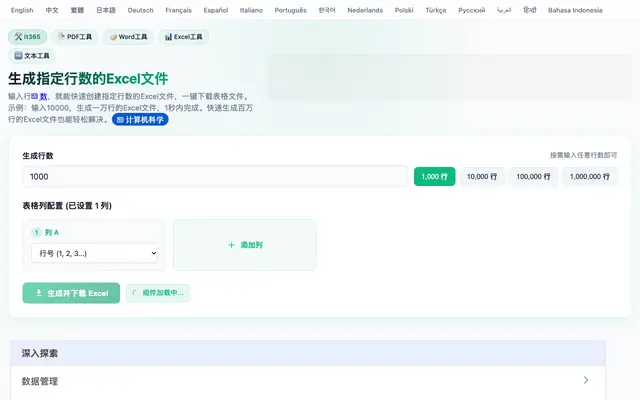Expand the 数据管理 row chevron
The width and height of the screenshot is (640, 400).
(x=586, y=380)
